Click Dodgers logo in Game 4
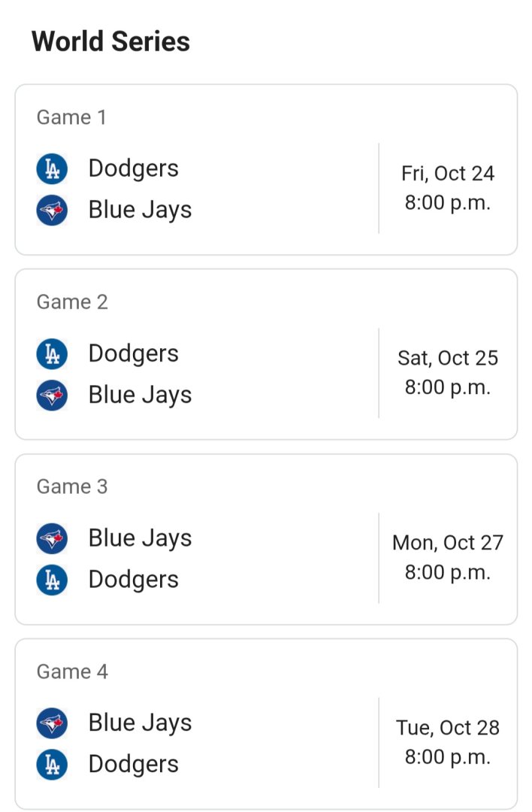Viewport: 532px width, 812px height. point(52,765)
